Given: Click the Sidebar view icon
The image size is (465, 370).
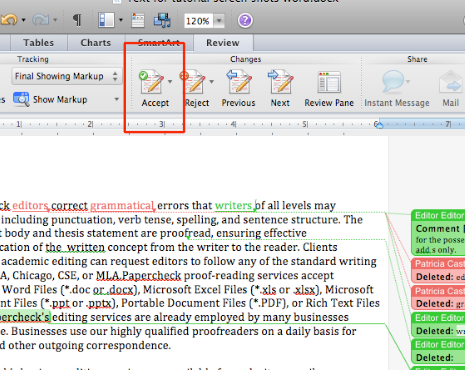Looking at the screenshot, I should coord(106,20).
